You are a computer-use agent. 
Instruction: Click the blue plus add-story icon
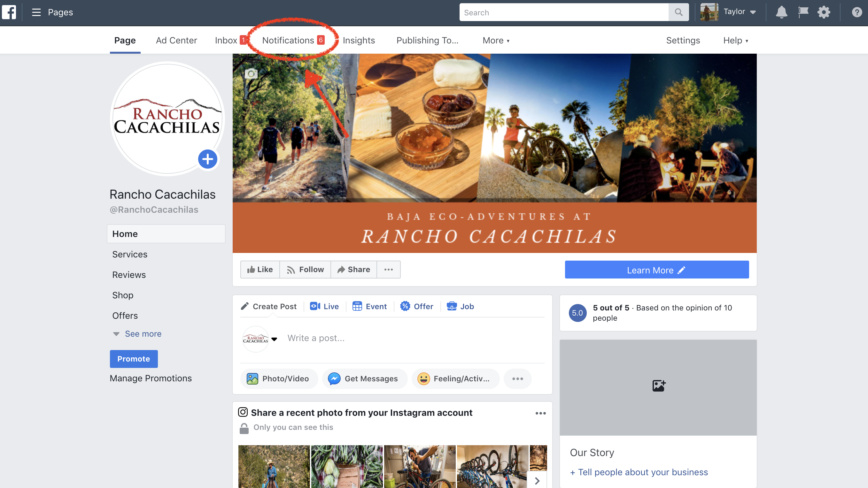tap(207, 159)
